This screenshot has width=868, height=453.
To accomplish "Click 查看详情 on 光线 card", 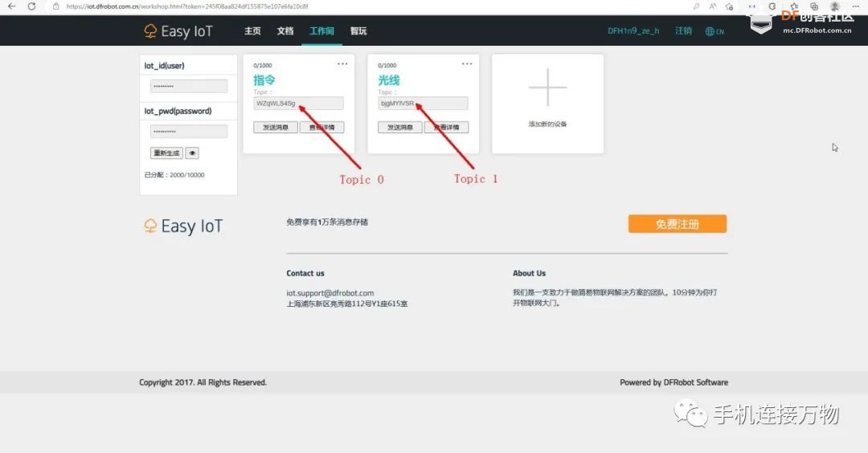I will (x=447, y=127).
